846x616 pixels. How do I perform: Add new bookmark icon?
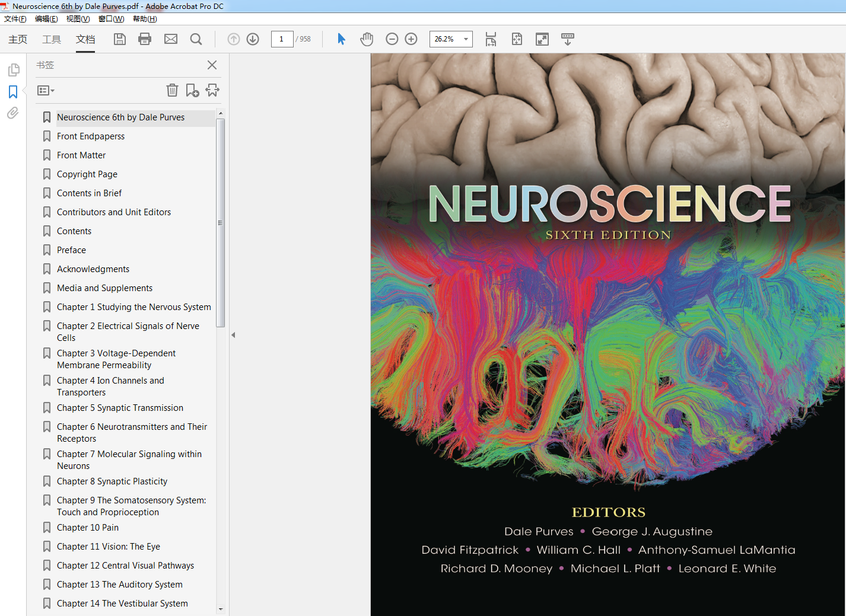point(192,90)
